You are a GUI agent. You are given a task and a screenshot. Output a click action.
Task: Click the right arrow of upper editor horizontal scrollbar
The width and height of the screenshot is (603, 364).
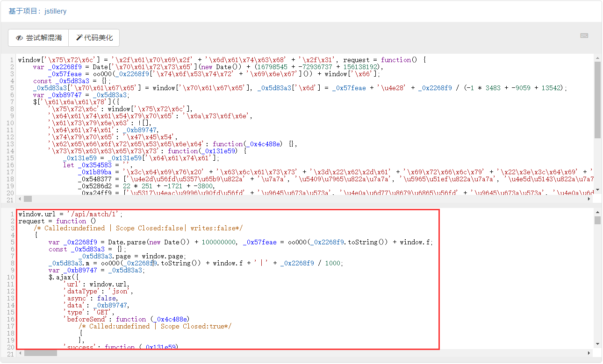589,199
